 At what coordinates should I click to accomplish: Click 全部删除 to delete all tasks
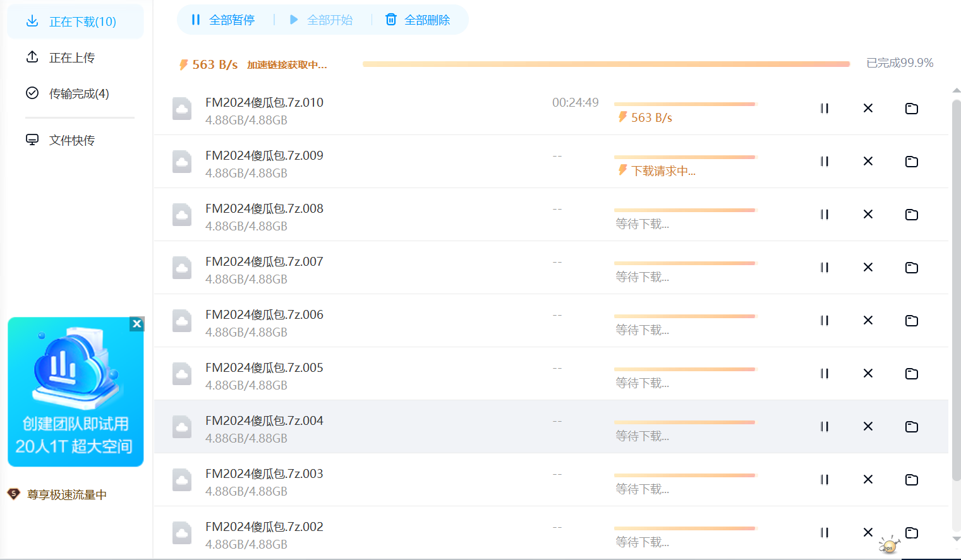pyautogui.click(x=418, y=20)
